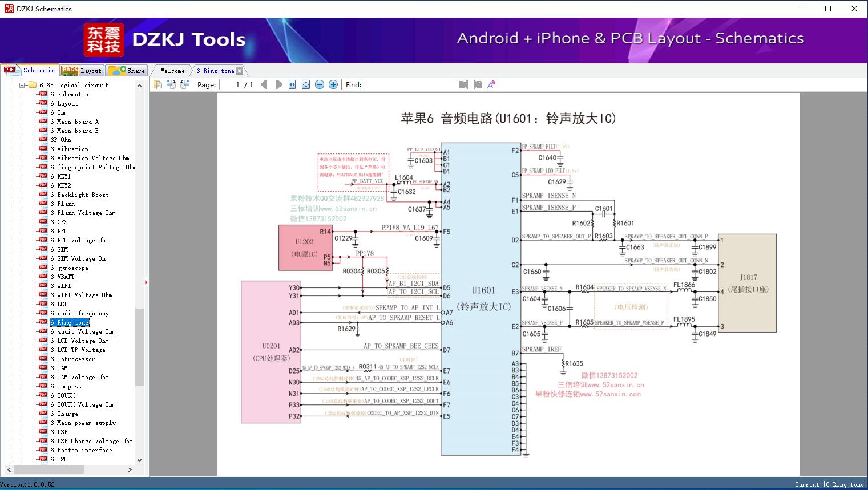Click the PDF icon beside 6 Schematic

click(43, 94)
